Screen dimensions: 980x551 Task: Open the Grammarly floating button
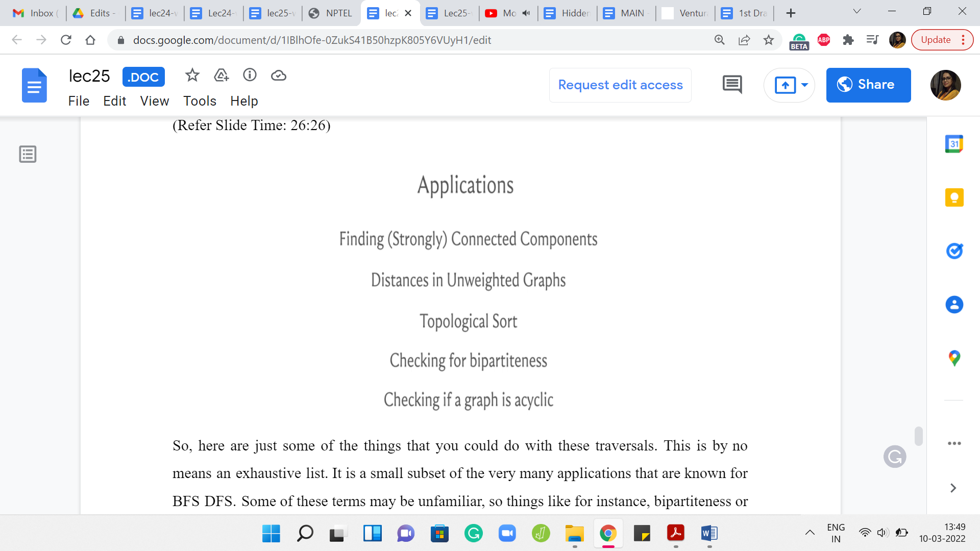pos(894,457)
